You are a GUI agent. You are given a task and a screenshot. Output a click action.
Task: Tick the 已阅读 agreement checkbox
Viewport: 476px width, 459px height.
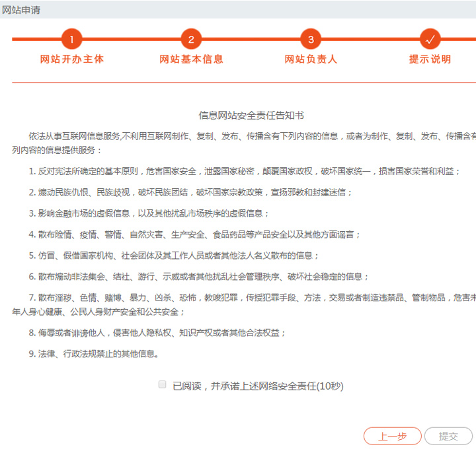[163, 384]
